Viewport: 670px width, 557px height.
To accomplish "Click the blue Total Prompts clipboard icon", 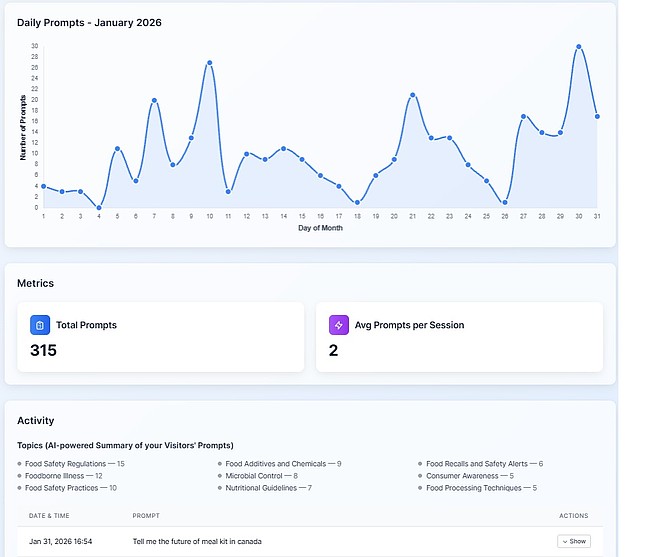I will click(39, 325).
